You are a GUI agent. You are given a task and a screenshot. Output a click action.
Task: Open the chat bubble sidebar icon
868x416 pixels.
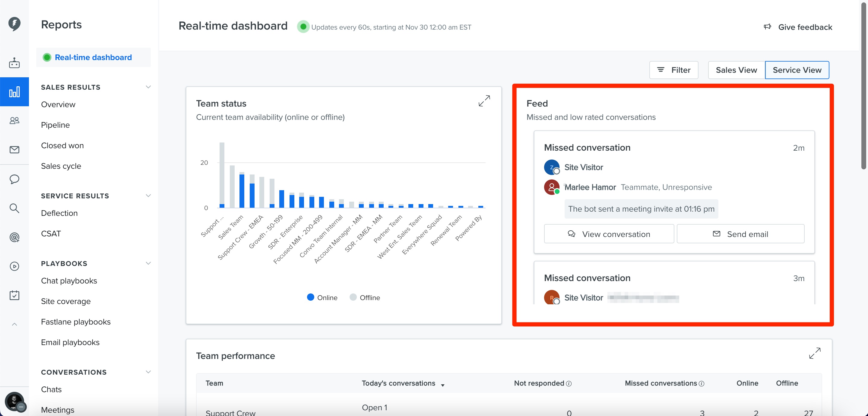click(14, 179)
